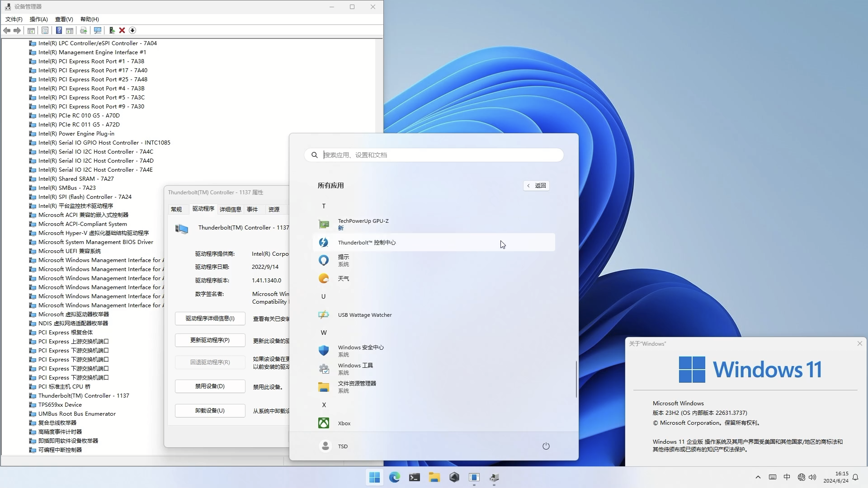Click the search box in the Start menu
The height and width of the screenshot is (488, 868).
[x=434, y=155]
